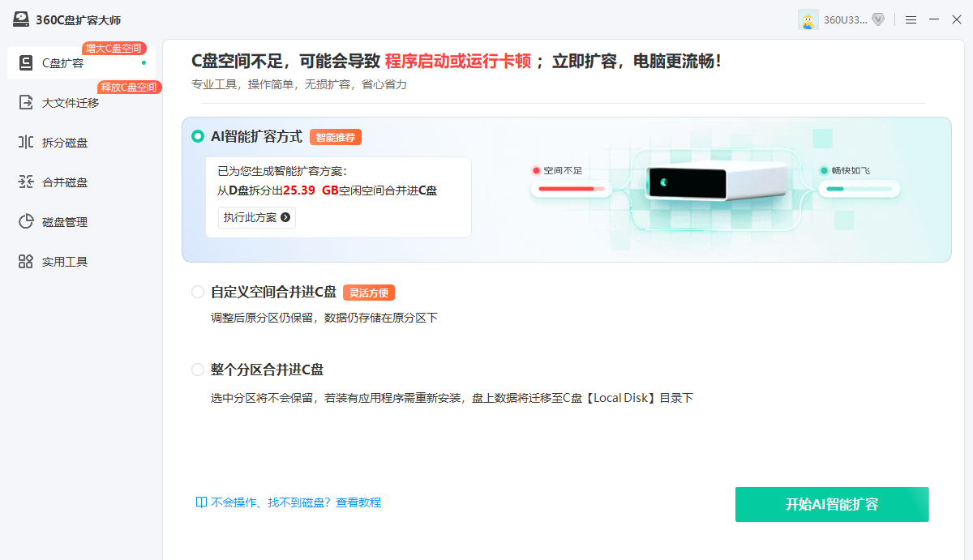
Task: Open the C盘扩容 tab
Action: [81, 63]
